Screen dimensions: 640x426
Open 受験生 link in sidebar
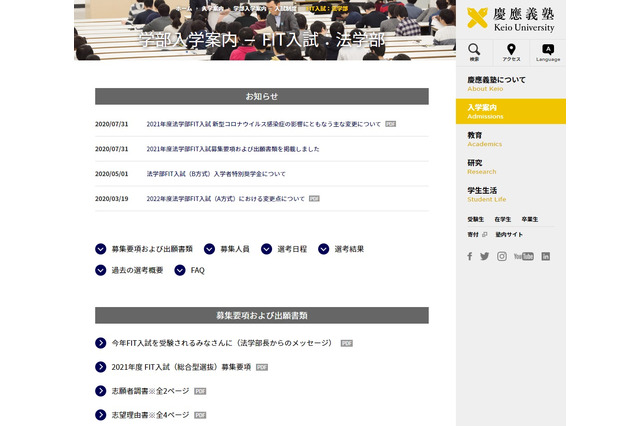476,220
